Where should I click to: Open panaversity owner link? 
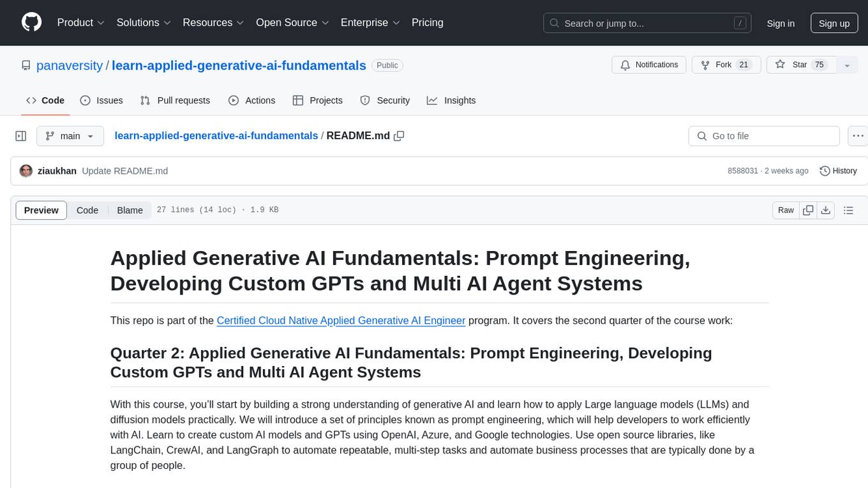click(70, 65)
